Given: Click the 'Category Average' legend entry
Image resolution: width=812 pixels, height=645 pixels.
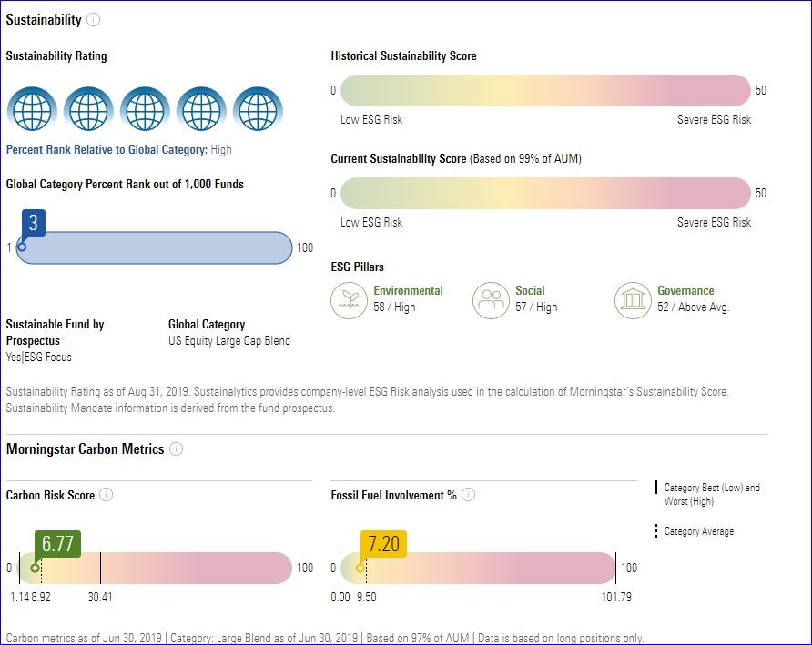Looking at the screenshot, I should [698, 531].
